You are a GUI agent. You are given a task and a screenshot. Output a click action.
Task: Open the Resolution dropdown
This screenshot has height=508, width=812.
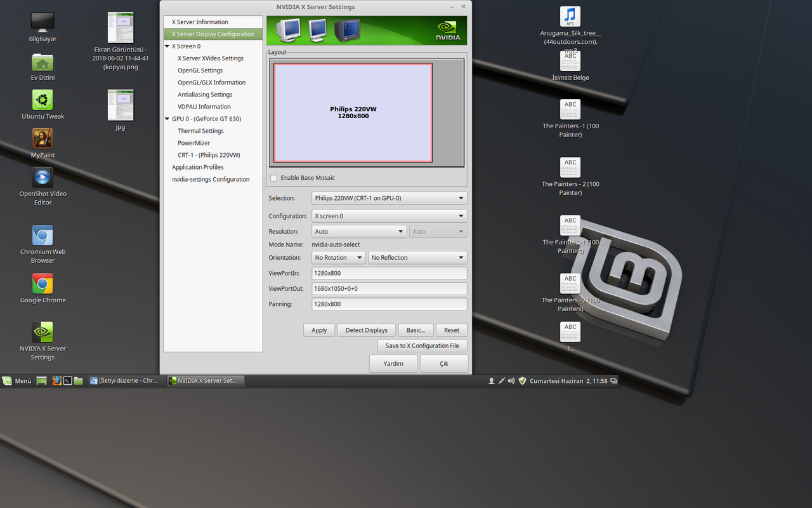[x=358, y=232]
